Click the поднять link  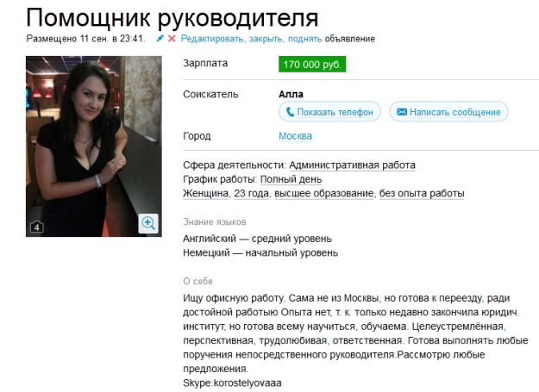coord(304,39)
